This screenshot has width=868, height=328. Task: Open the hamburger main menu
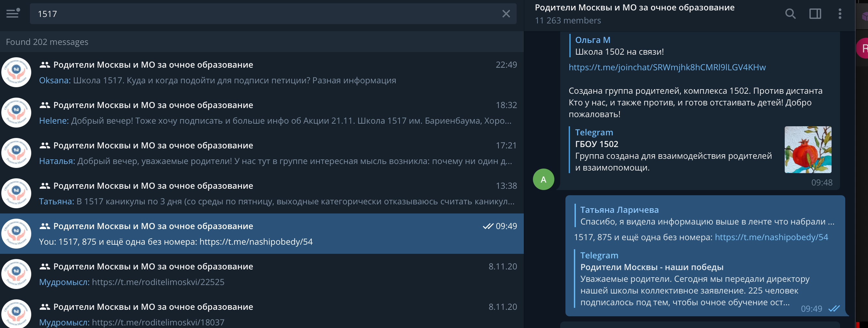13,13
